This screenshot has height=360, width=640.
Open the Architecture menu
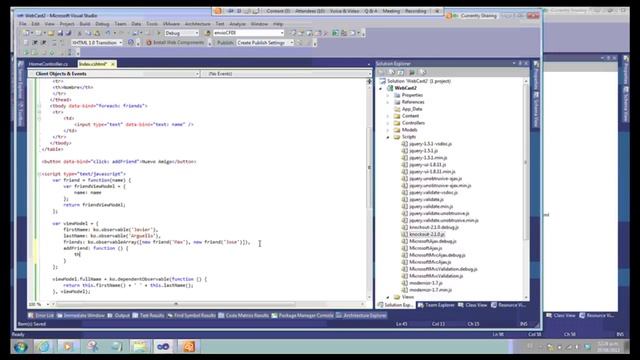point(198,24)
